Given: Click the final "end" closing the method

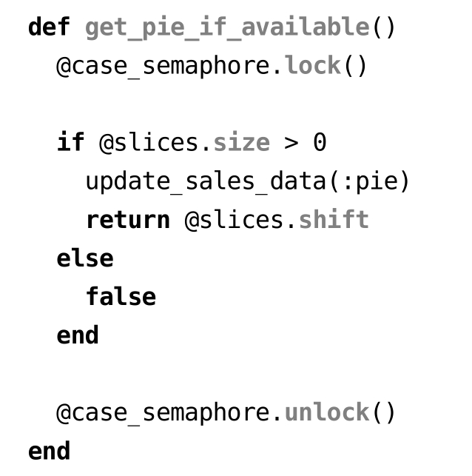Looking at the screenshot, I should (49, 451).
